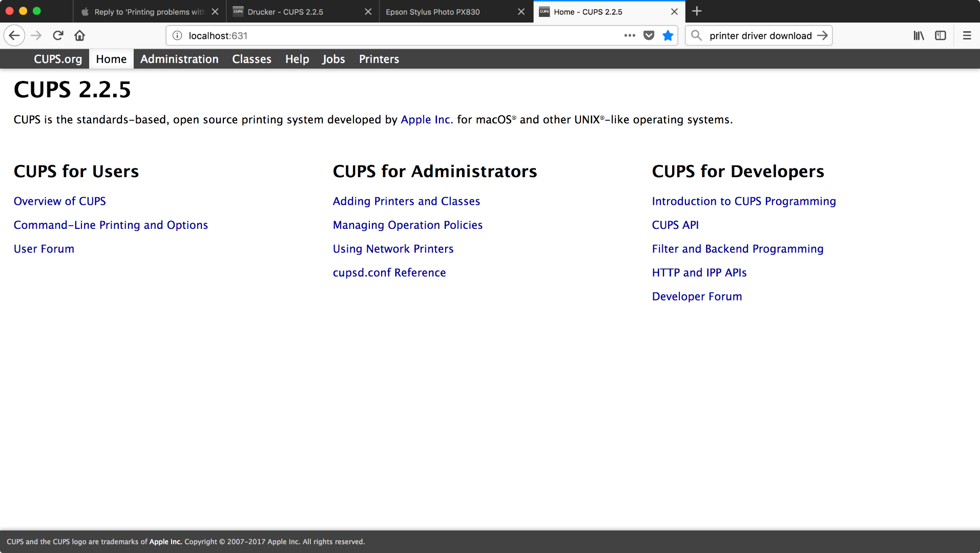Click Apple Inc. link in the footer

click(165, 542)
